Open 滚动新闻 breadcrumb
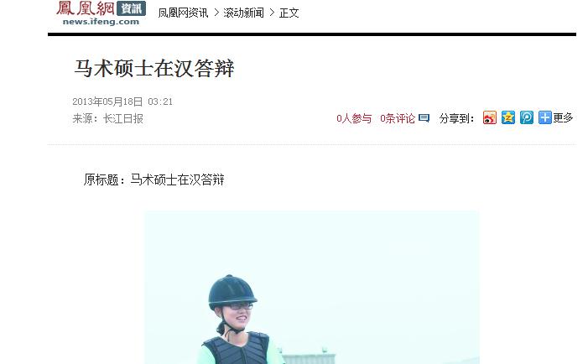Image resolution: width=588 pixels, height=364 pixels. (x=244, y=13)
